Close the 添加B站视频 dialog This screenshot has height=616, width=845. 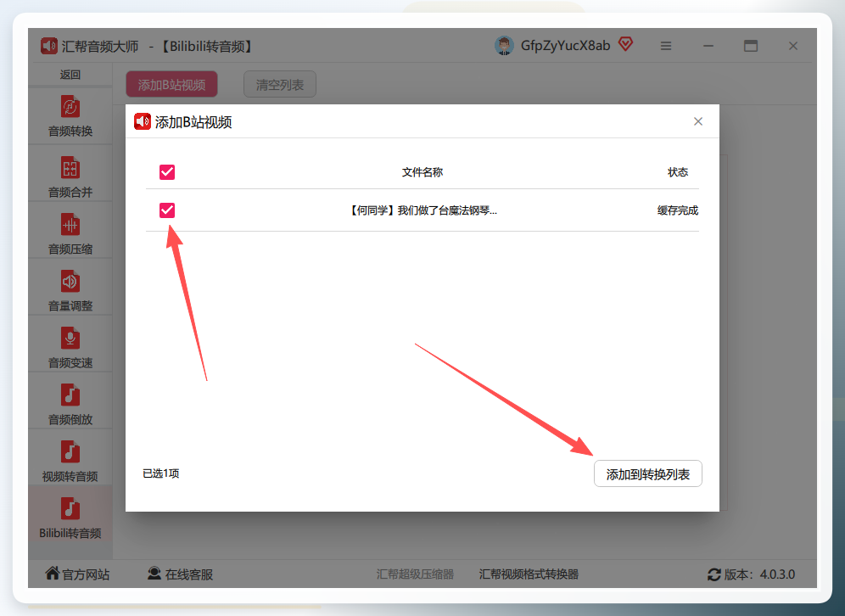point(698,121)
